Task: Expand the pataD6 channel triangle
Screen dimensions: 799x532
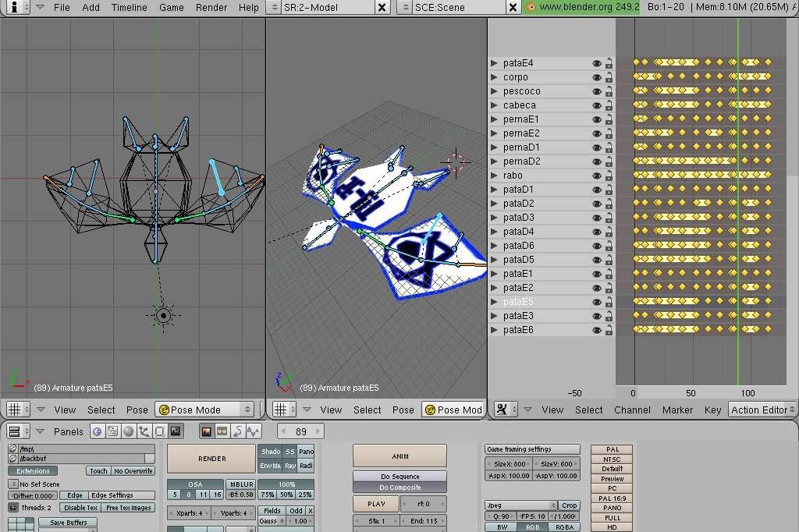Action: coord(494,245)
